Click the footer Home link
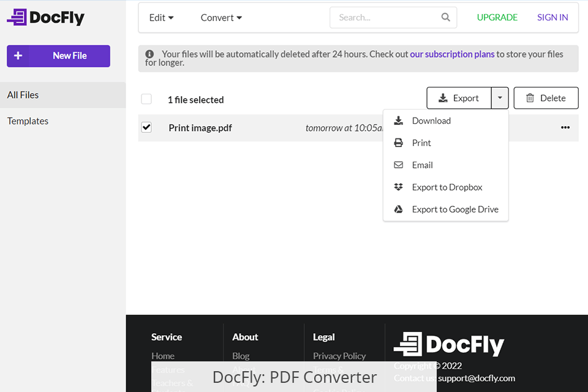Image resolution: width=588 pixels, height=392 pixels. click(x=163, y=355)
